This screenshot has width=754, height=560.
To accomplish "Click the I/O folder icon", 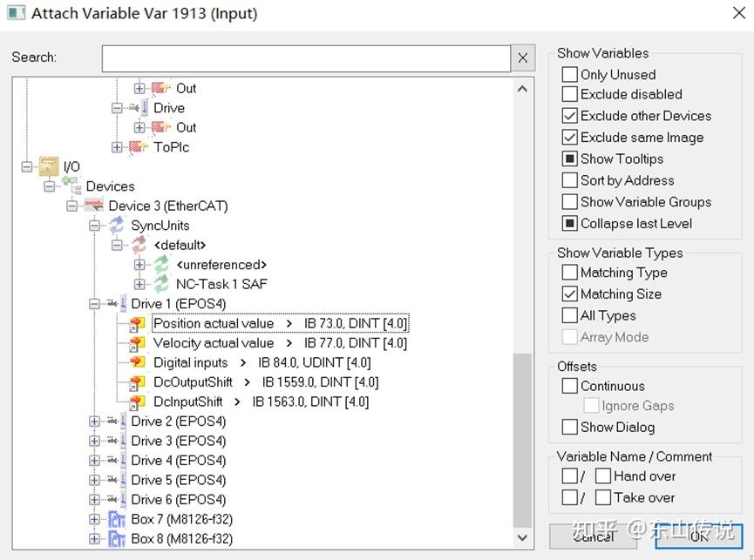I will 48,165.
